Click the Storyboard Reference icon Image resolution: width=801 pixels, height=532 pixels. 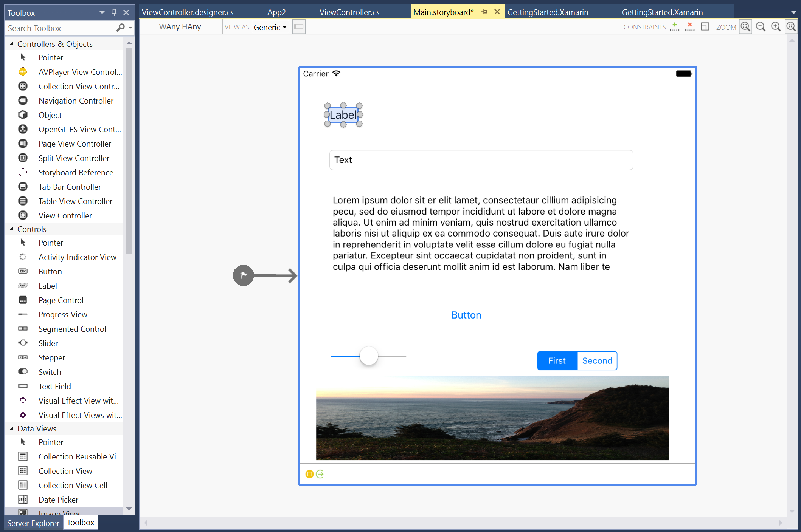coord(23,172)
